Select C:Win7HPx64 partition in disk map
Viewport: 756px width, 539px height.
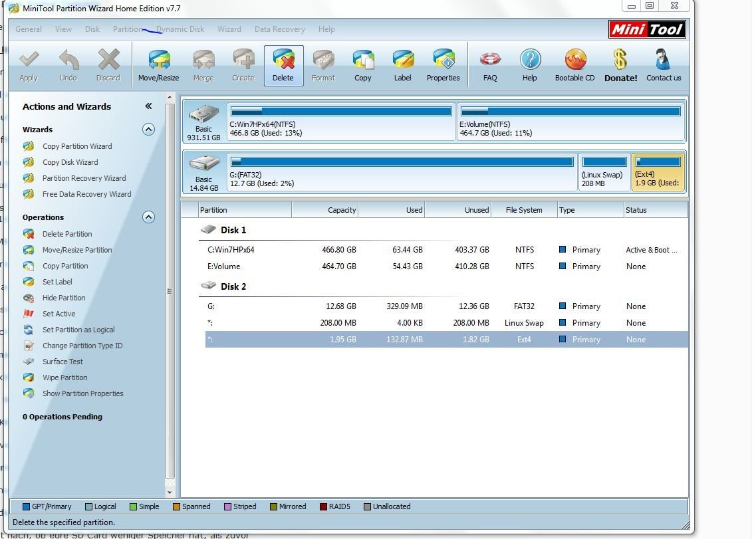click(341, 122)
